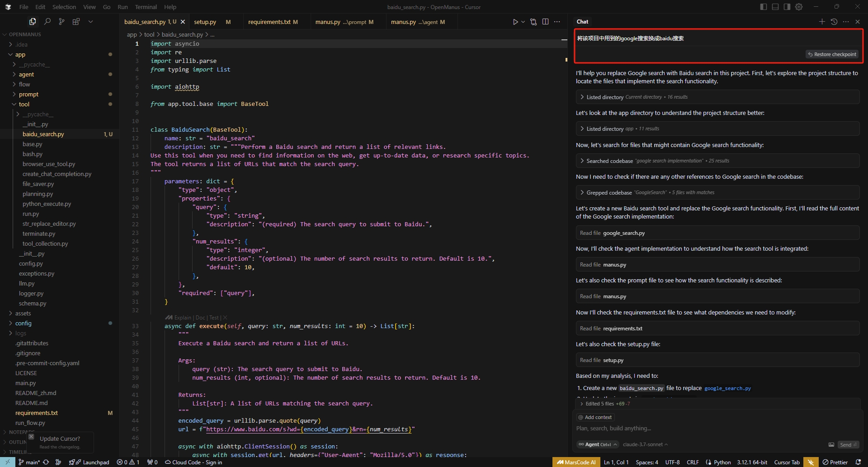Open the run options dropdown arrow

coord(523,22)
